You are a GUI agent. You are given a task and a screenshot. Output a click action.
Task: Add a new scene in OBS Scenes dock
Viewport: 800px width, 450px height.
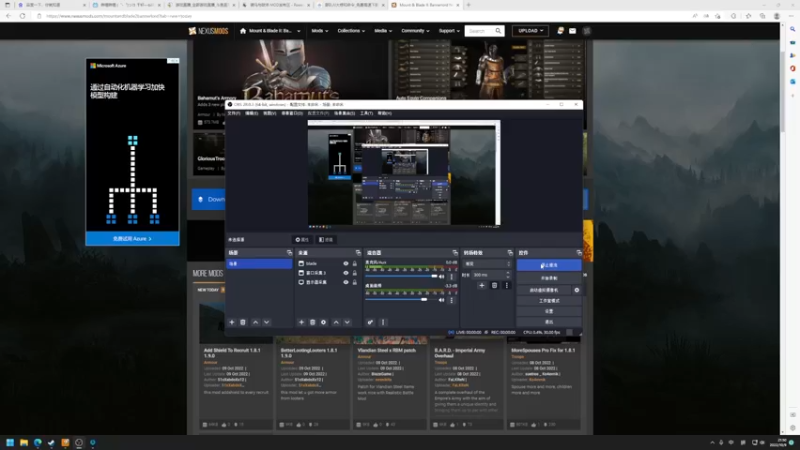(232, 322)
